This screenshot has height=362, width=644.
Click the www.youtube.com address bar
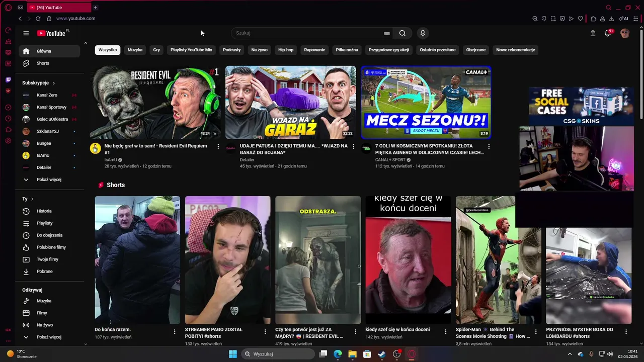click(75, 19)
